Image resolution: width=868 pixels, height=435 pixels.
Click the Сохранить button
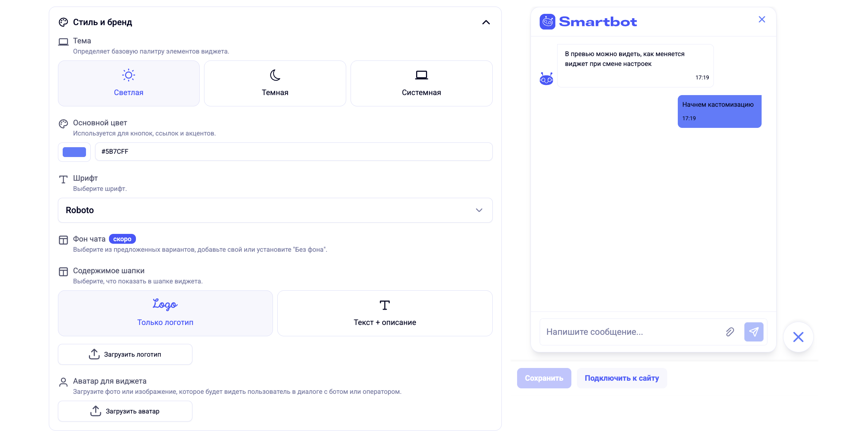click(544, 378)
